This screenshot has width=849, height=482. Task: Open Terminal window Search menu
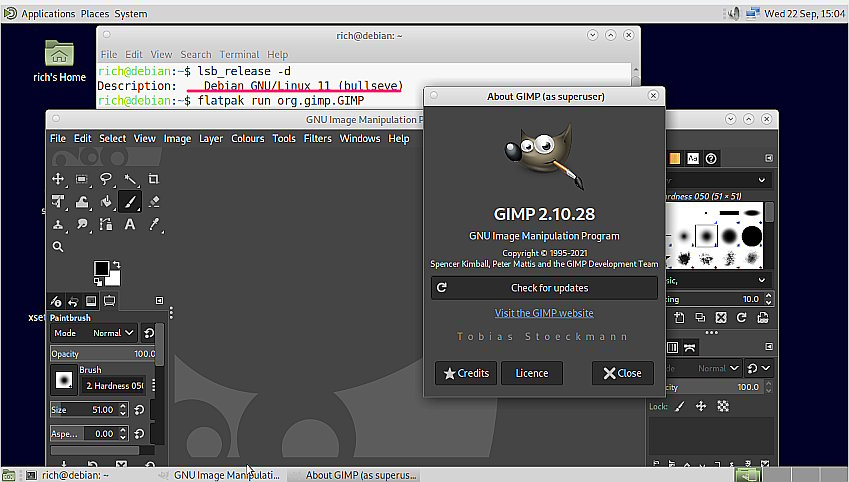pyautogui.click(x=195, y=55)
